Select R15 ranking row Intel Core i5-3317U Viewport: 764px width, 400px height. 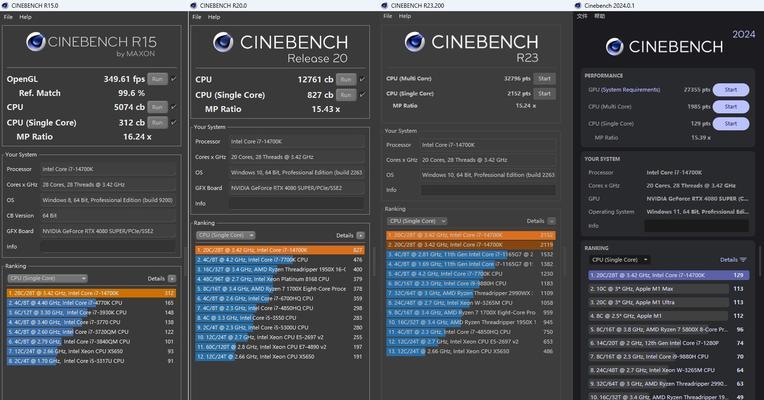(x=91, y=361)
